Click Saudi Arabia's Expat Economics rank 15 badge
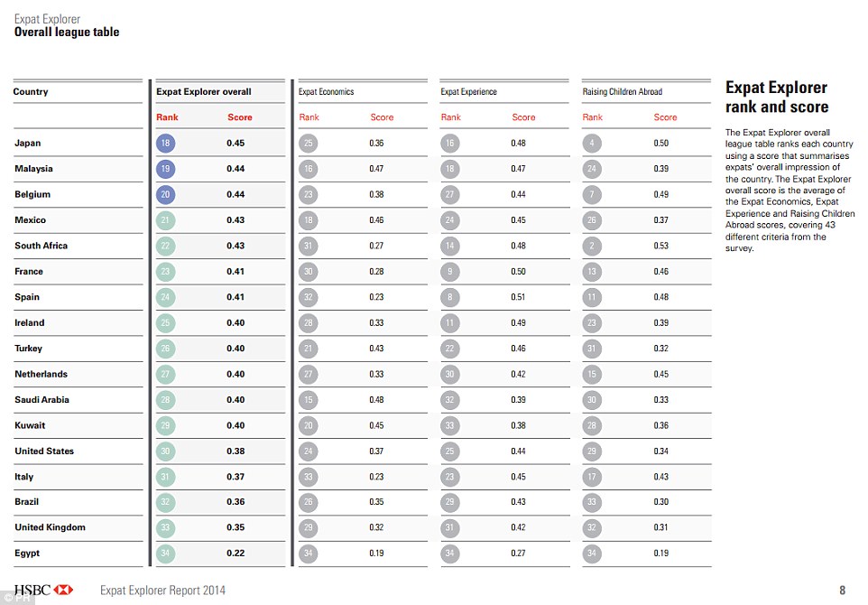868x605 pixels. (308, 400)
